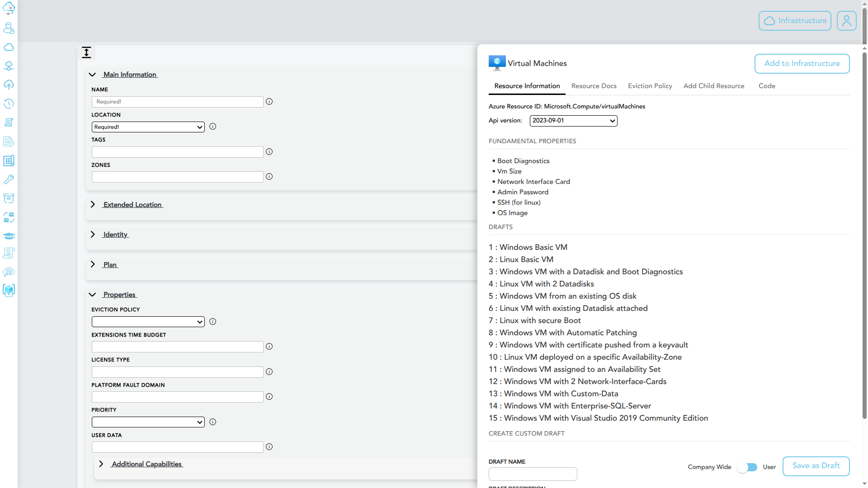Image resolution: width=868 pixels, height=488 pixels.
Task: Open the cloud upload sidebar icon
Action: pyautogui.click(x=9, y=85)
